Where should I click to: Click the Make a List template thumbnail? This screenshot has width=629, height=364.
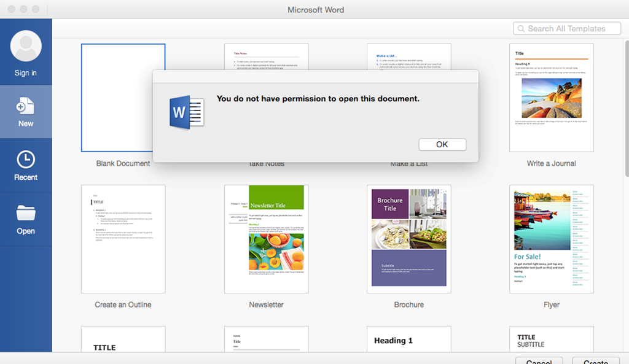tap(408, 56)
